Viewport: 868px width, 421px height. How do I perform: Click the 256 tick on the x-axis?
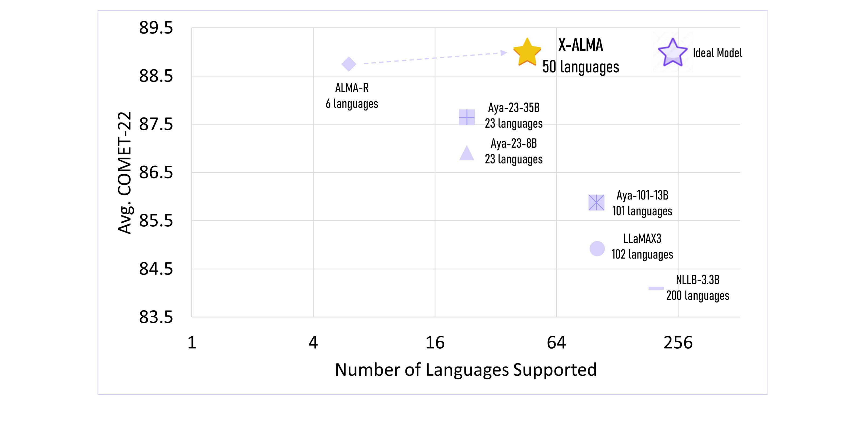pos(678,343)
